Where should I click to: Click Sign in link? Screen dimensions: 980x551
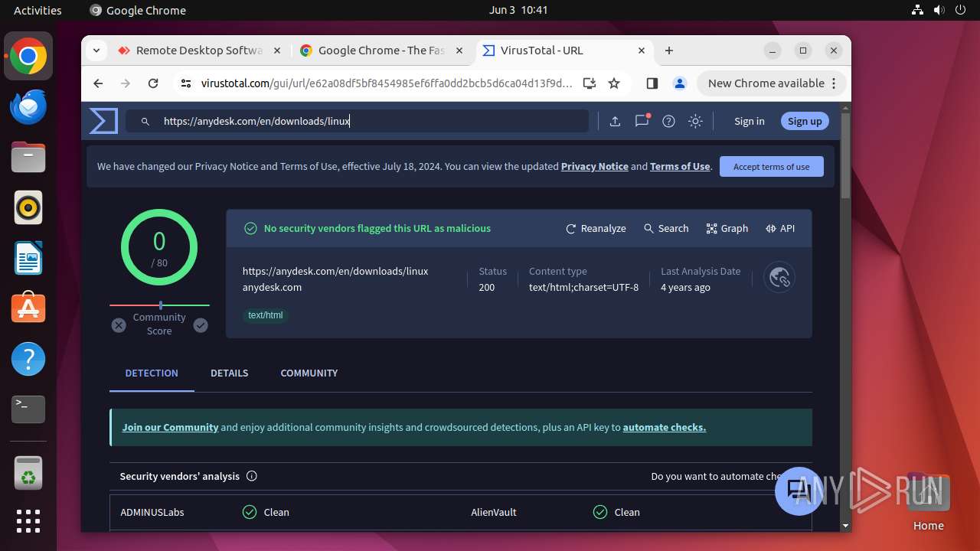coord(749,121)
